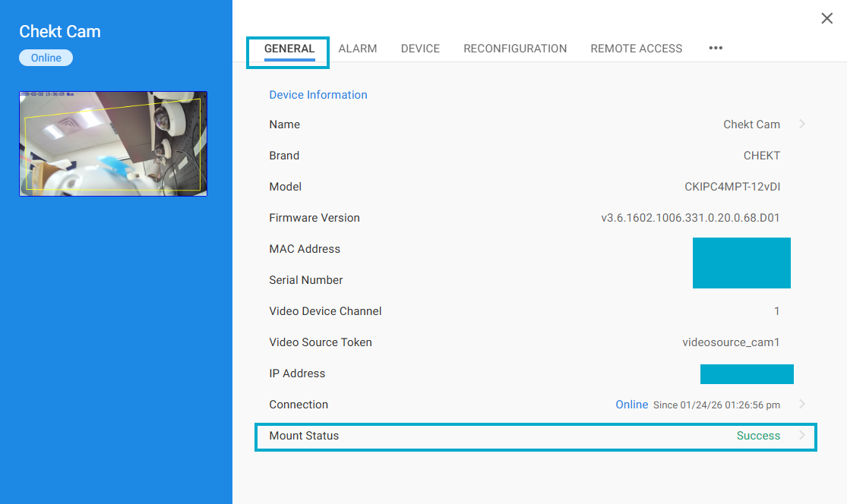Switch to the General tab

pos(289,49)
